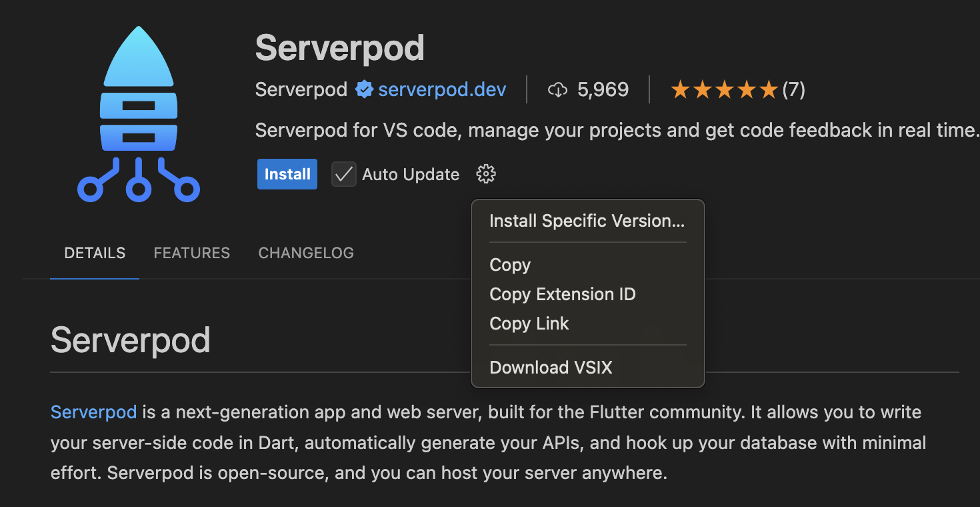Follow the Serverpod link in description
This screenshot has height=507, width=980.
(x=93, y=412)
